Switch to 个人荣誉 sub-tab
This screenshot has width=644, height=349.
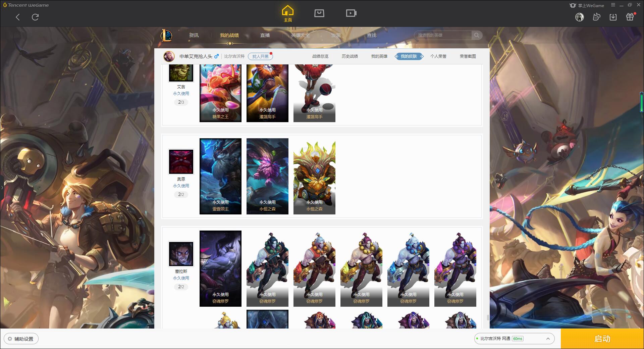pos(438,56)
